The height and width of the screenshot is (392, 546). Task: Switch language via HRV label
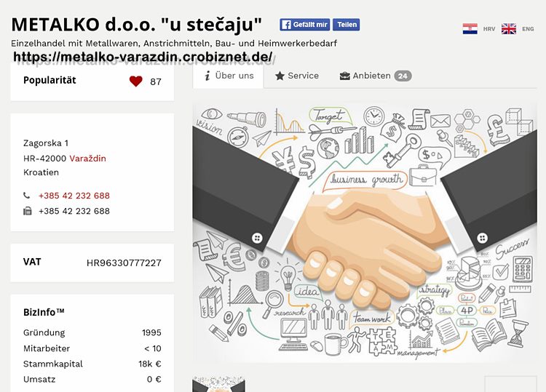point(489,29)
